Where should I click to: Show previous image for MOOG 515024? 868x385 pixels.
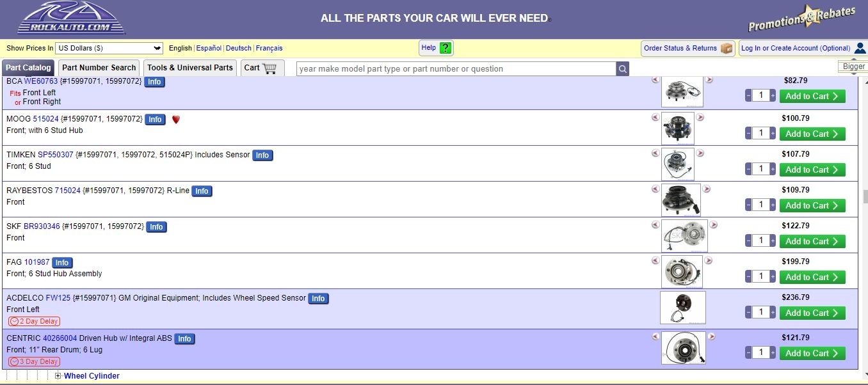pos(655,117)
